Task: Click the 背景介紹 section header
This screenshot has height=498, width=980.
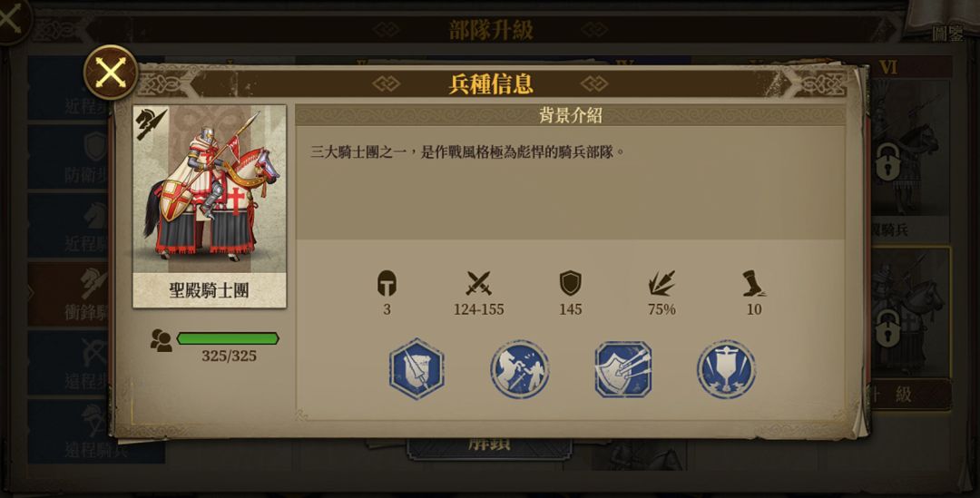Action: 570,115
